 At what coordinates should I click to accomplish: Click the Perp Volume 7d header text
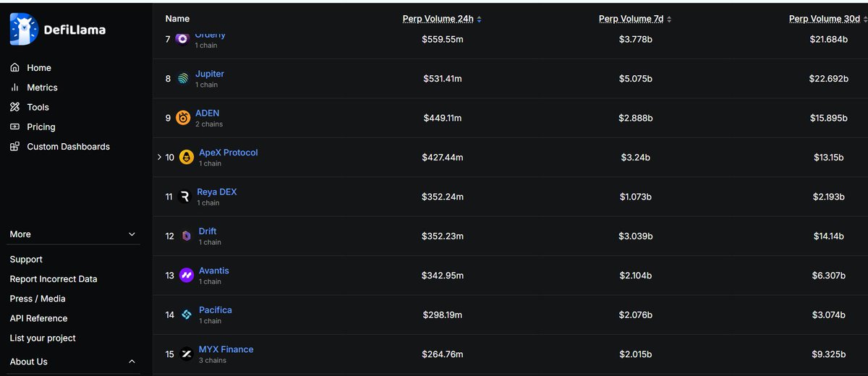tap(631, 19)
